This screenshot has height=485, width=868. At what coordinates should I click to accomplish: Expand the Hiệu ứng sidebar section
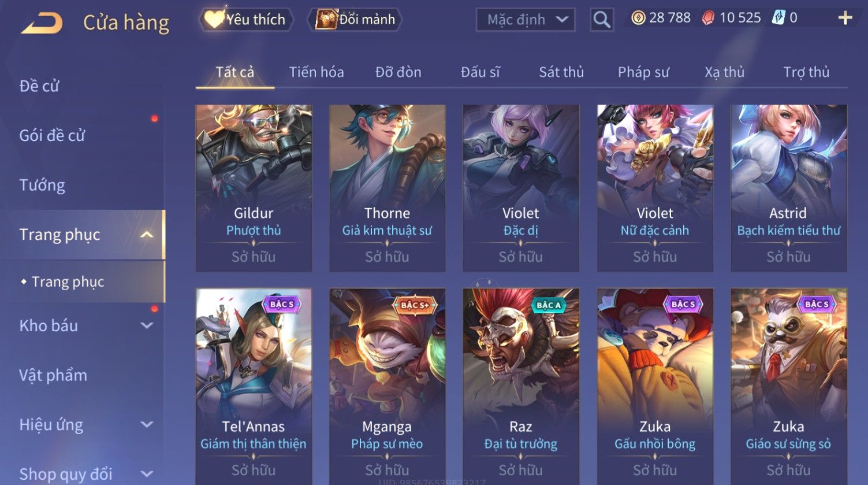(147, 425)
